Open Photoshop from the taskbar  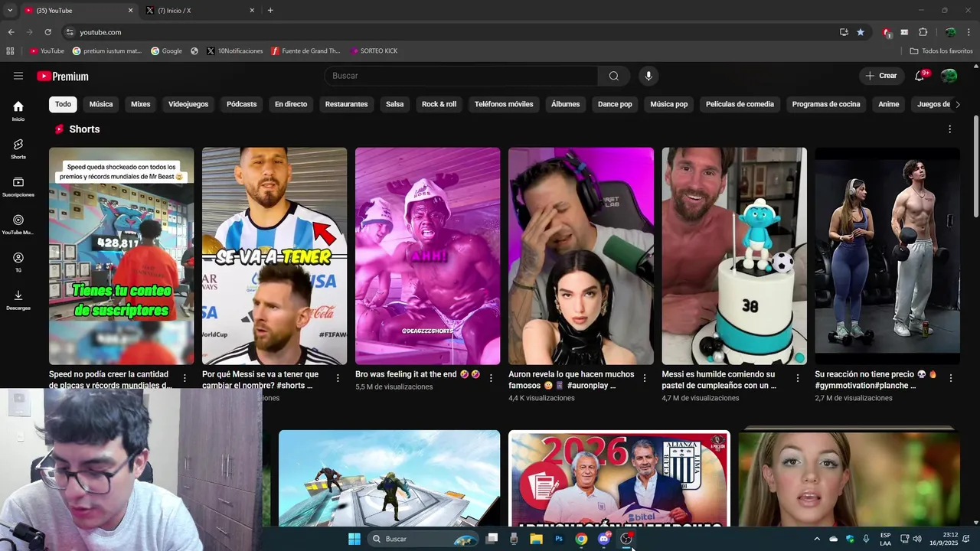(x=559, y=539)
